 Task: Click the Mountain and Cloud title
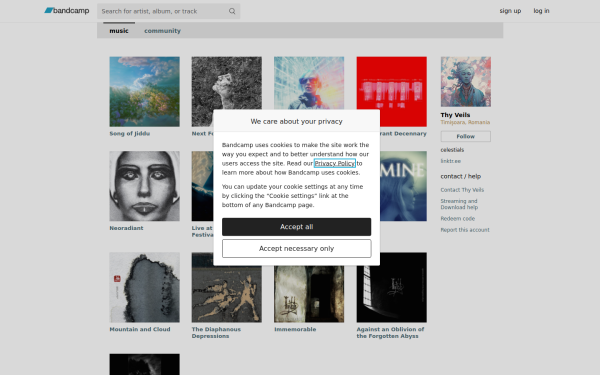(x=140, y=329)
